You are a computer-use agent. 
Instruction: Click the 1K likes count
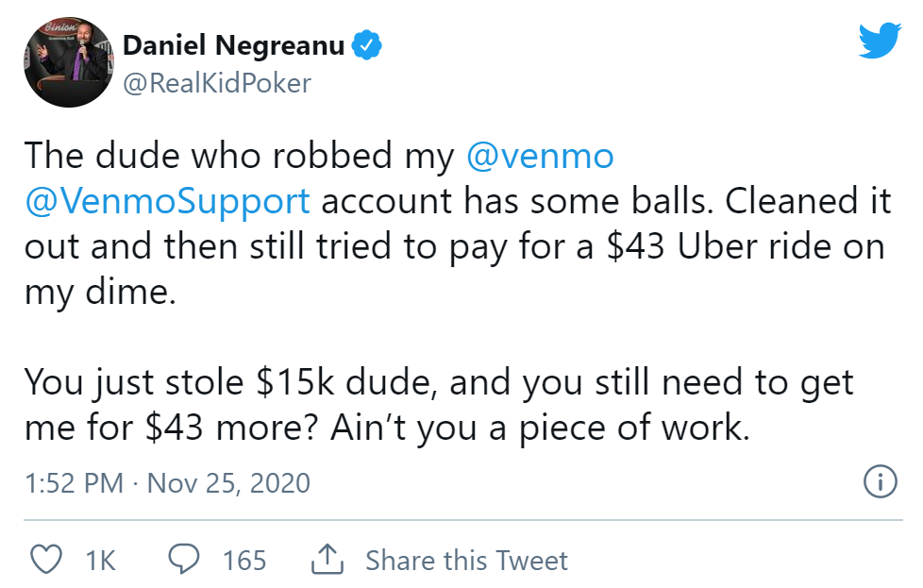tap(100, 561)
